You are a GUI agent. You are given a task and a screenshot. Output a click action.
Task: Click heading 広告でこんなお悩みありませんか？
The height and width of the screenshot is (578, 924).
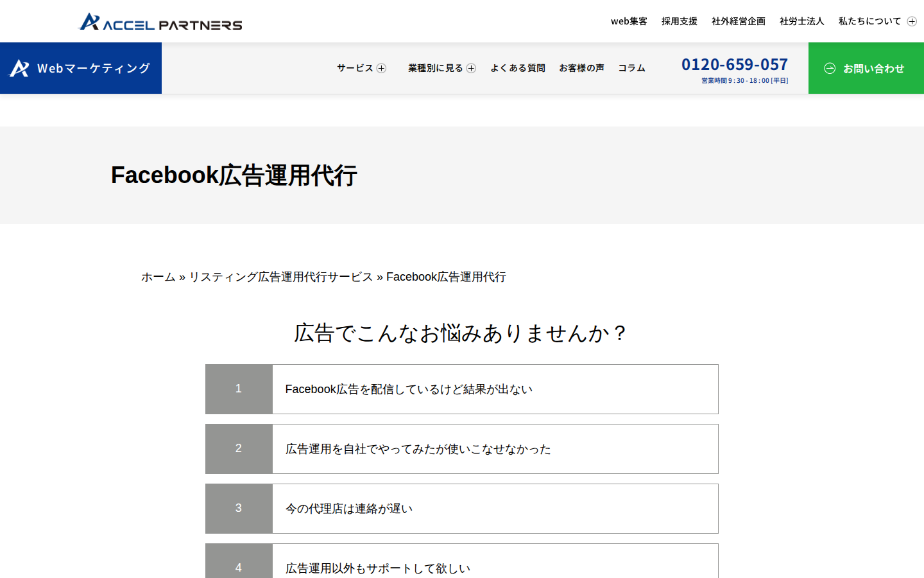pos(462,333)
